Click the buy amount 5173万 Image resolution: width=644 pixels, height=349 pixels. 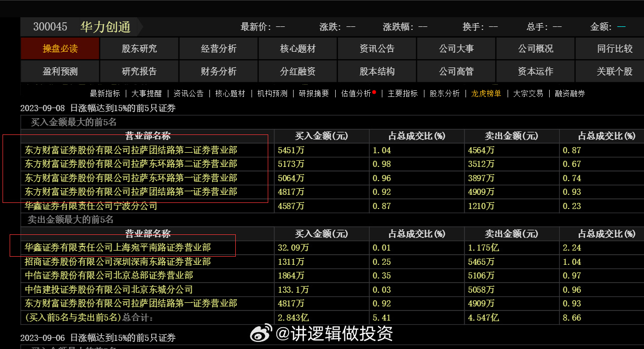[x=291, y=164]
